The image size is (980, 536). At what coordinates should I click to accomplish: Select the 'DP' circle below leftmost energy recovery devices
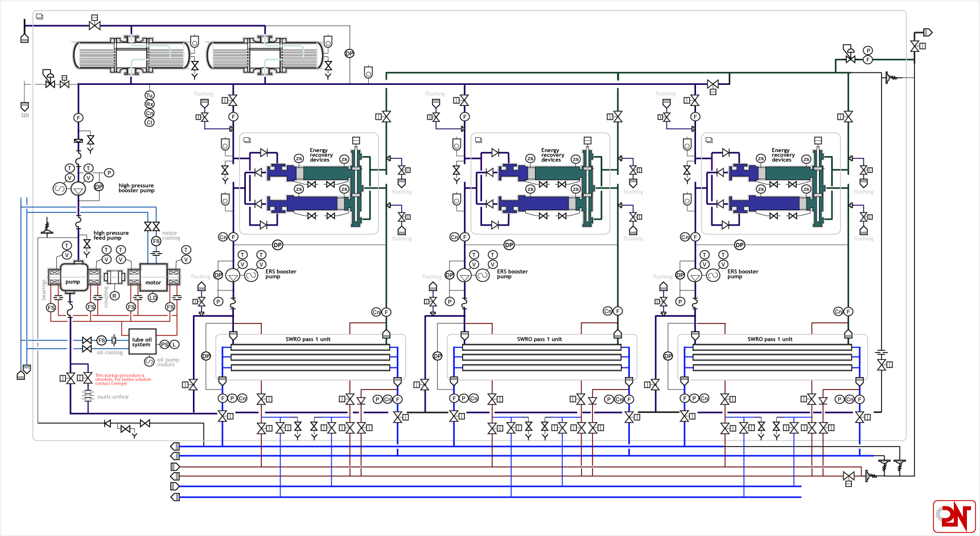[278, 245]
